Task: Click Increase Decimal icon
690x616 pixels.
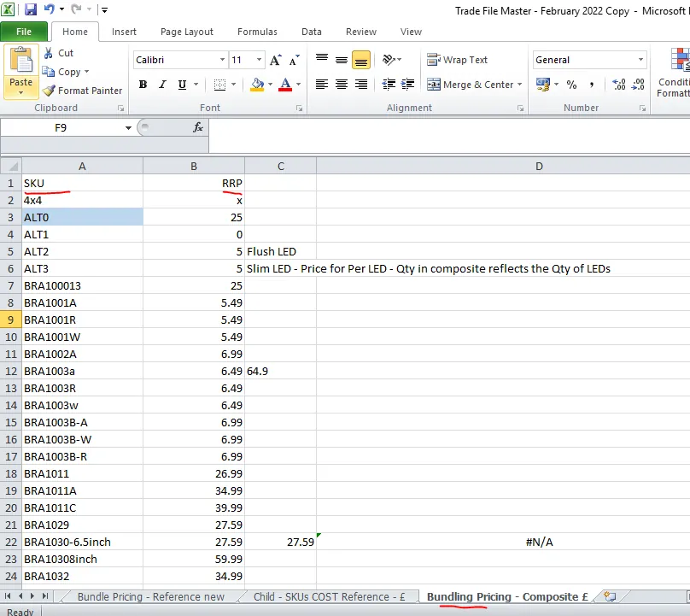Action: 619,84
